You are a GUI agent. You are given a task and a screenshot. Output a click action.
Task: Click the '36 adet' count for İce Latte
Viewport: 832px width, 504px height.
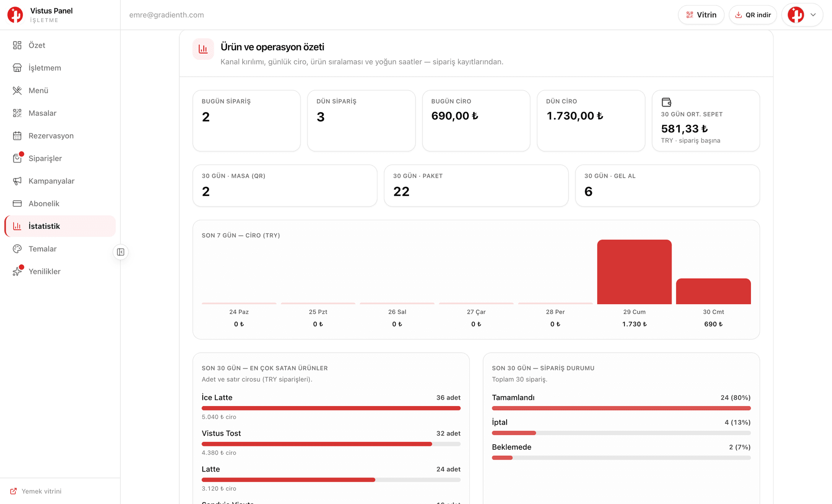448,397
